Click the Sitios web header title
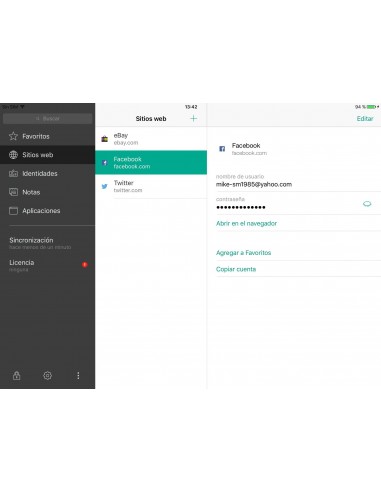 click(x=151, y=119)
